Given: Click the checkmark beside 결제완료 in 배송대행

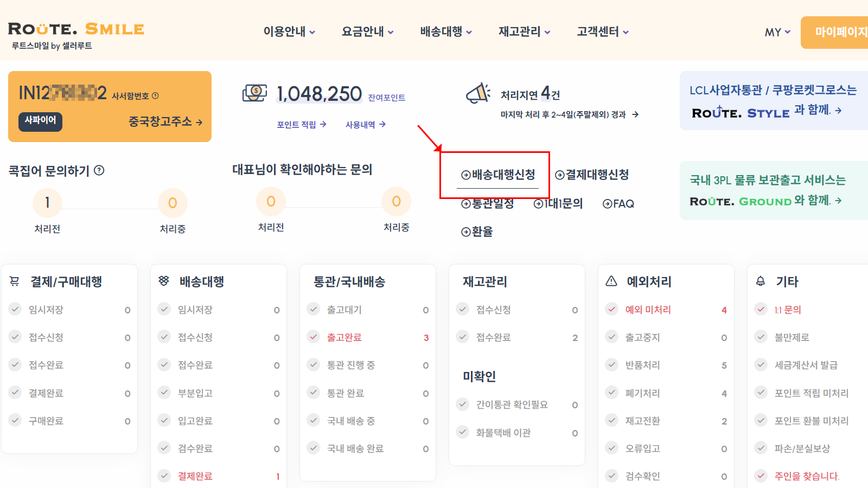Looking at the screenshot, I should click(164, 476).
